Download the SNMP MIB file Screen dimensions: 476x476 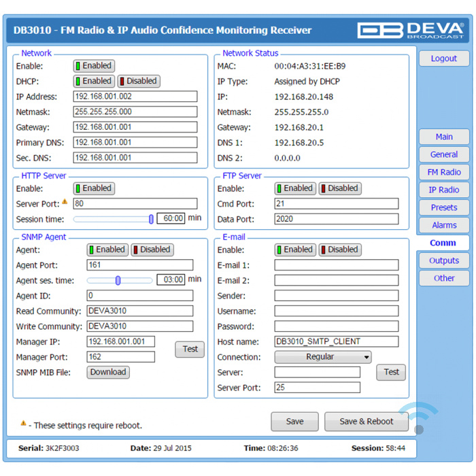(108, 372)
